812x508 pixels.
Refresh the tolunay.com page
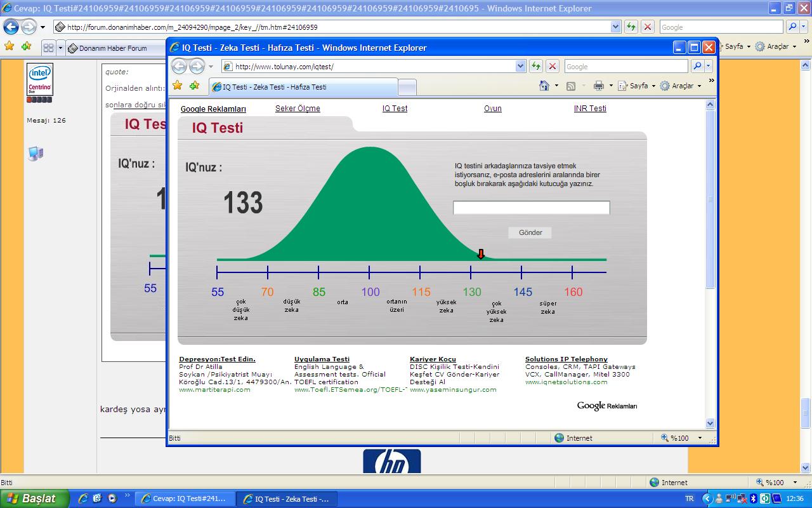point(536,66)
